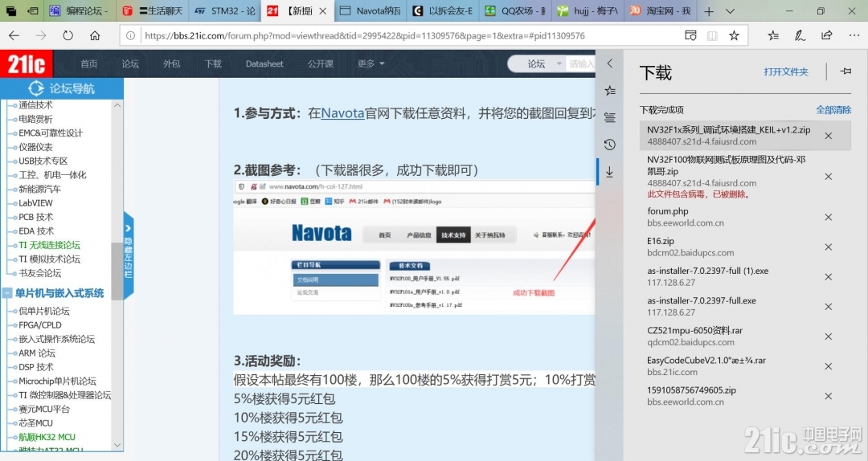Click the address bar URL field
Image resolution: width=868 pixels, height=461 pixels.
[x=410, y=35]
